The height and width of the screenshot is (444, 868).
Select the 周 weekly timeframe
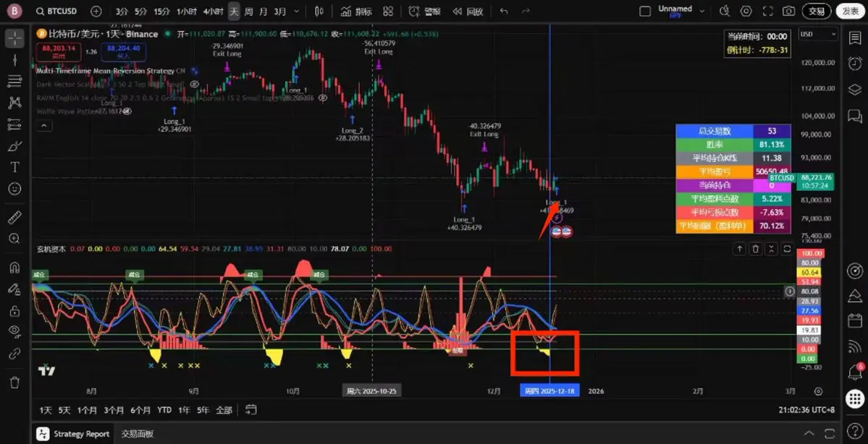click(x=248, y=11)
